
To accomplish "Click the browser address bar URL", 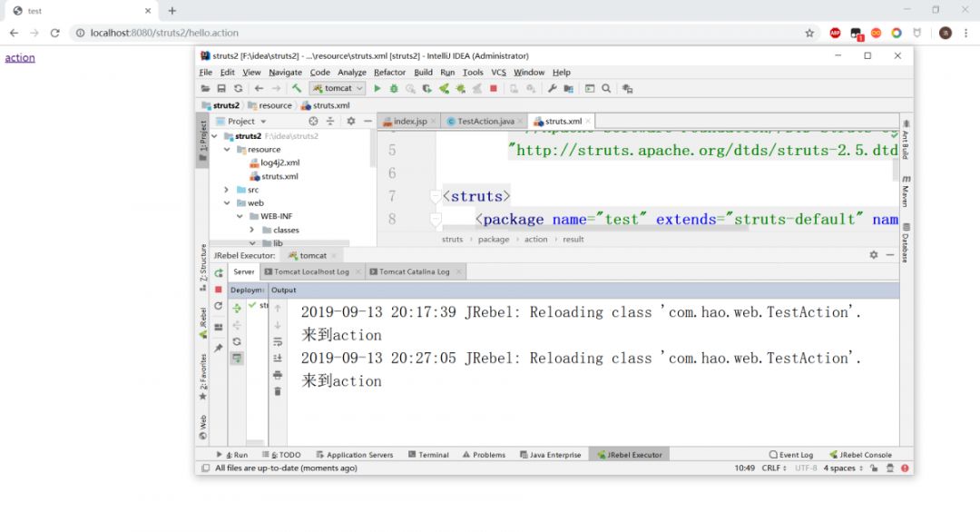I will click(x=164, y=33).
